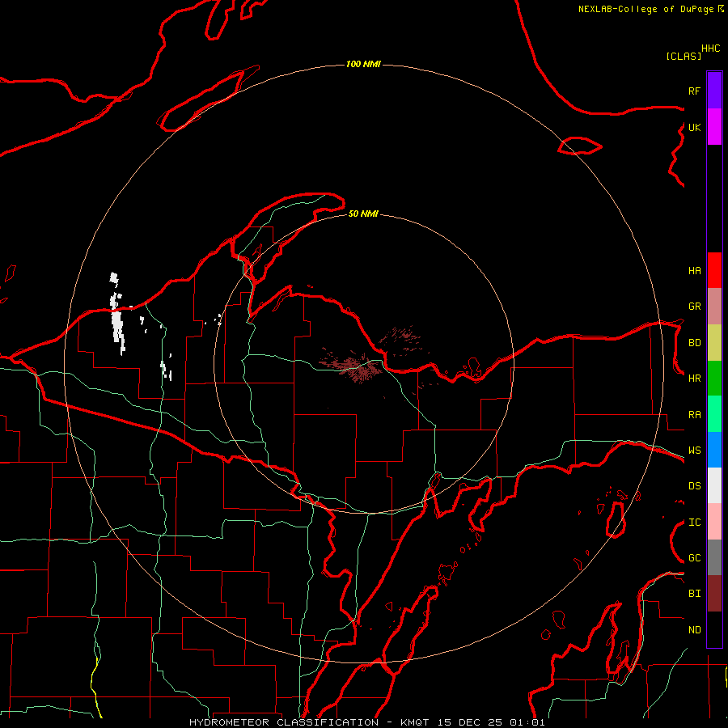The width and height of the screenshot is (728, 728).
Task: Click the 15 DEC 25 date text
Action: 470,722
